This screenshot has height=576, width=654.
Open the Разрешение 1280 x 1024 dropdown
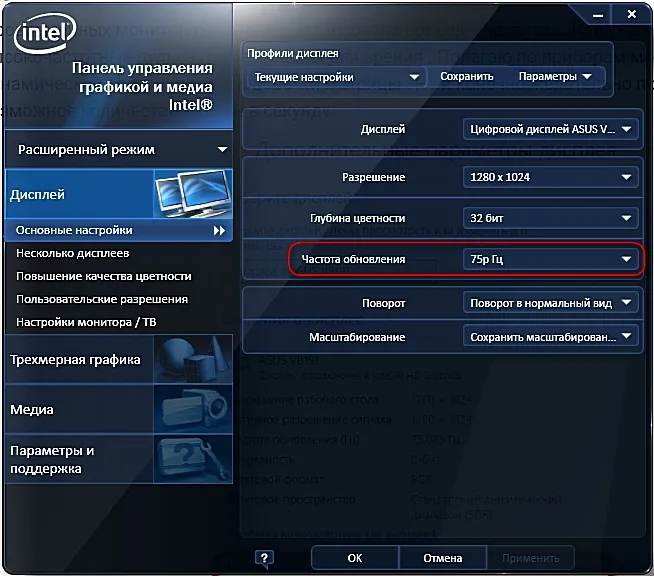pyautogui.click(x=549, y=177)
